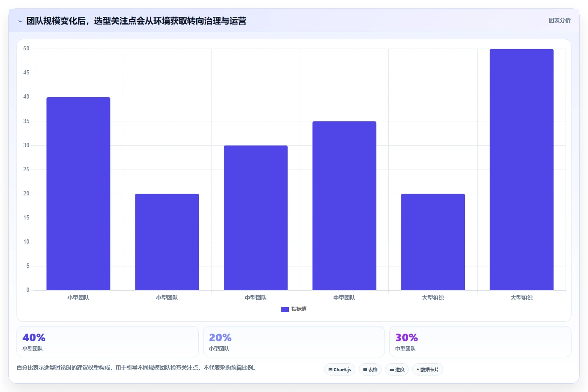588x392 pixels.
Task: Select the 进度 tag chip
Action: pyautogui.click(x=397, y=370)
